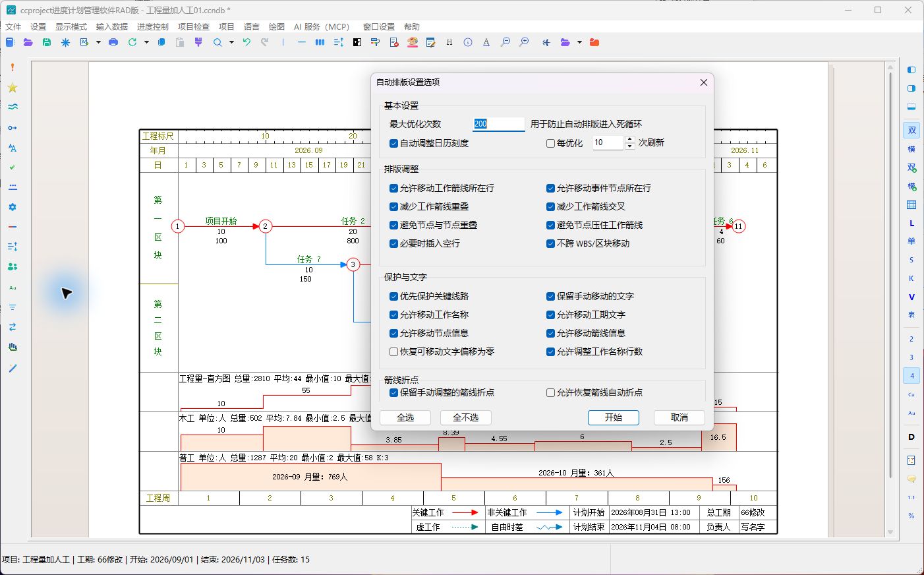Click the save icon in toolbar
The width and height of the screenshot is (924, 575).
(x=47, y=42)
